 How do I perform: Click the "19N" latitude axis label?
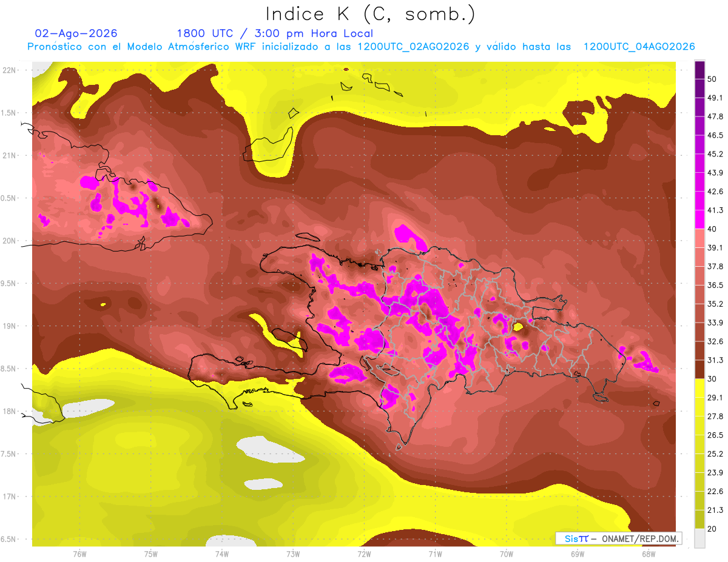click(10, 326)
